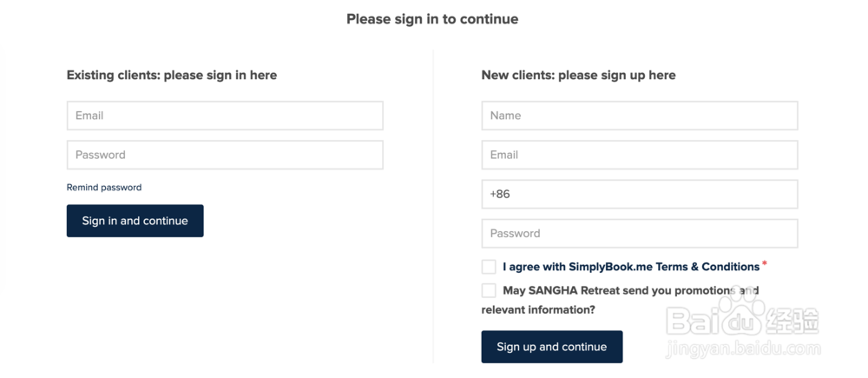The image size is (868, 378).
Task: Focus the existing clients Password field
Action: pyautogui.click(x=225, y=155)
